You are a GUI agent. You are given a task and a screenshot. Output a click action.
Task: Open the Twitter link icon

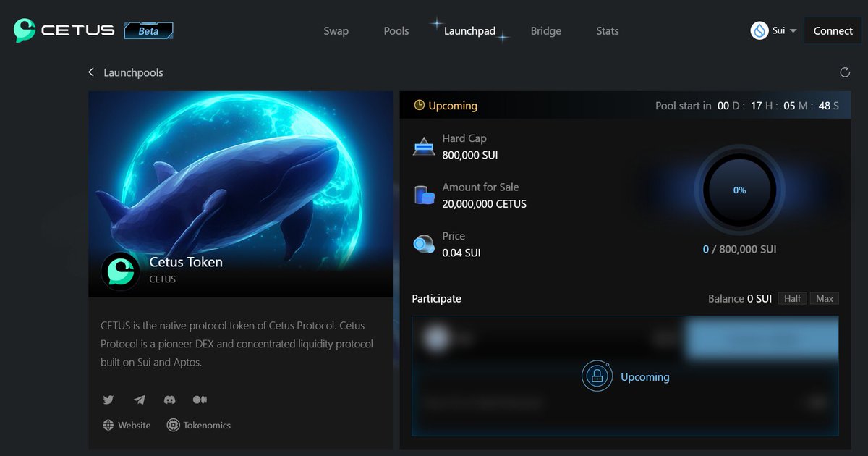109,400
